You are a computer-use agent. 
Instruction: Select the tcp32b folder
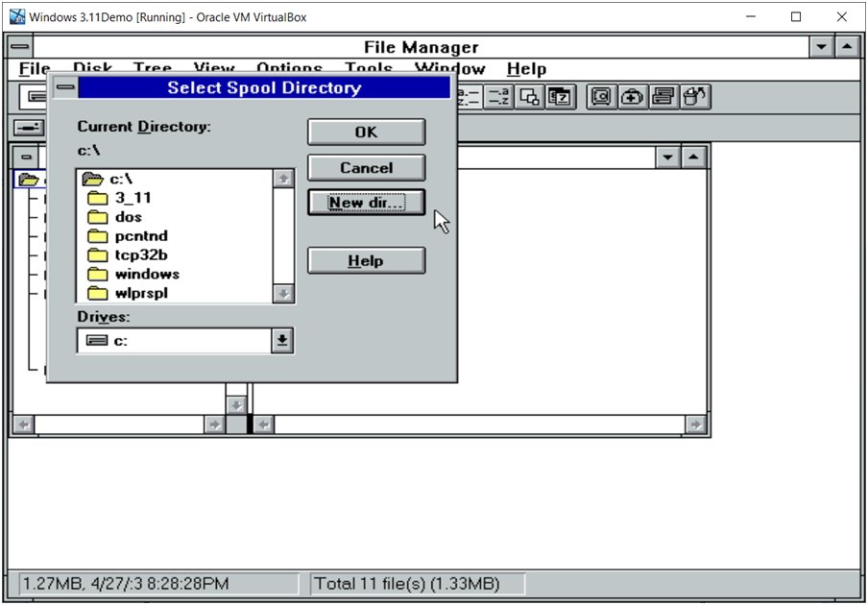coord(175,255)
